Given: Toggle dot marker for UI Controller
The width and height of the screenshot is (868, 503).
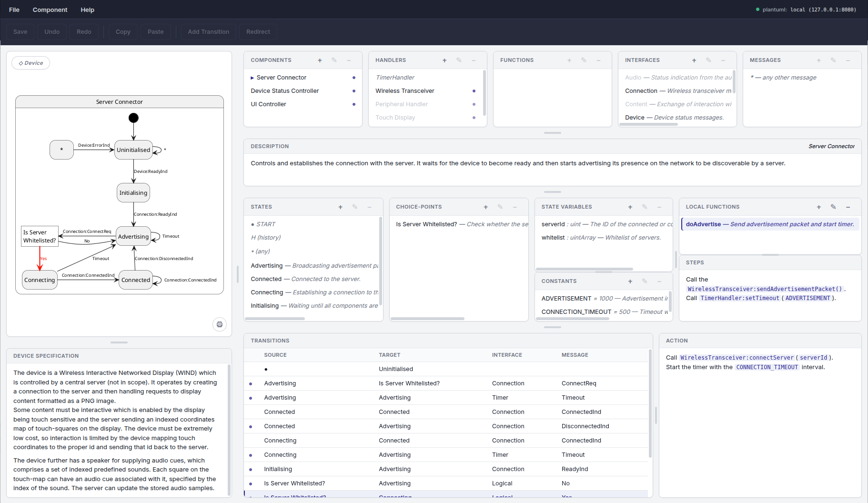Looking at the screenshot, I should click(353, 104).
